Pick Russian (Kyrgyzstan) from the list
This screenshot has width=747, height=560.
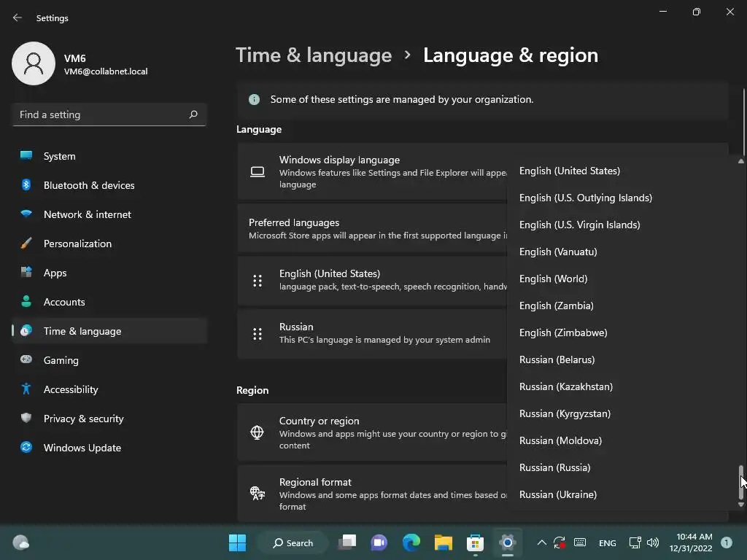(x=623, y=413)
